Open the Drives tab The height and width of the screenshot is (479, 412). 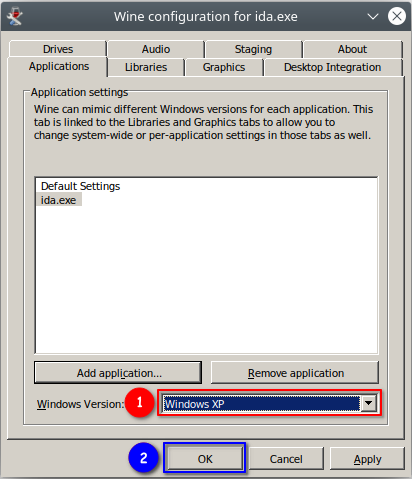tap(58, 49)
